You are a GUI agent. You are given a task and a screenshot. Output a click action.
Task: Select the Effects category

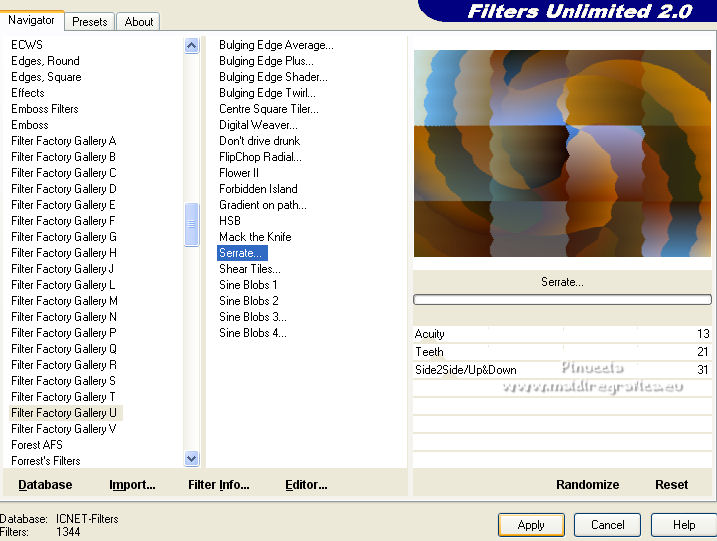(x=28, y=93)
